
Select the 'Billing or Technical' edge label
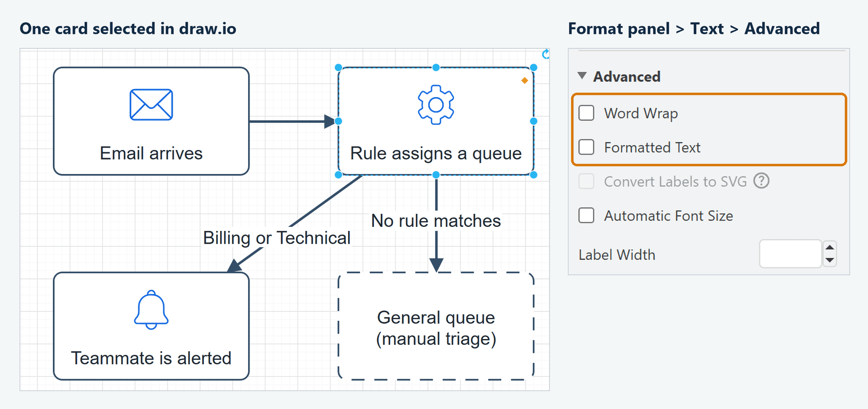[277, 238]
